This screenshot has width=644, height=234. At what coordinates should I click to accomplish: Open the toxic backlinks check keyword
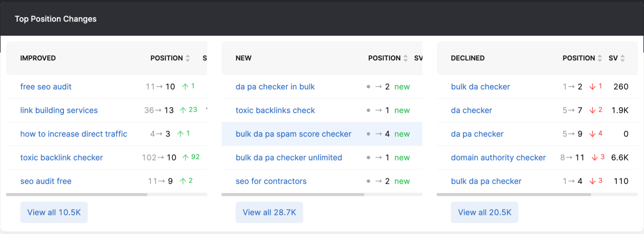pos(275,110)
